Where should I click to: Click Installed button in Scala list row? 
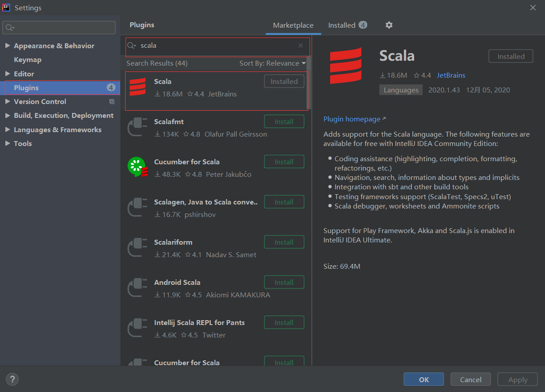[x=284, y=81]
